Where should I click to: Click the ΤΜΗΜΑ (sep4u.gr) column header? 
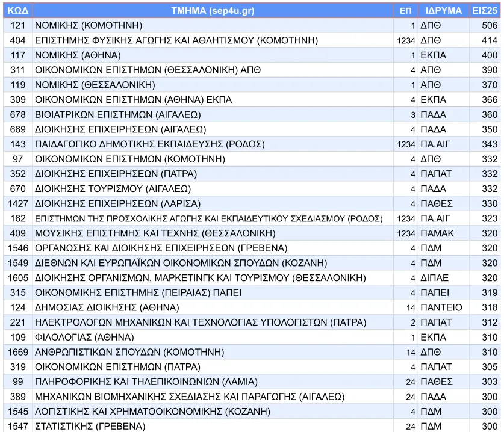coord(213,10)
